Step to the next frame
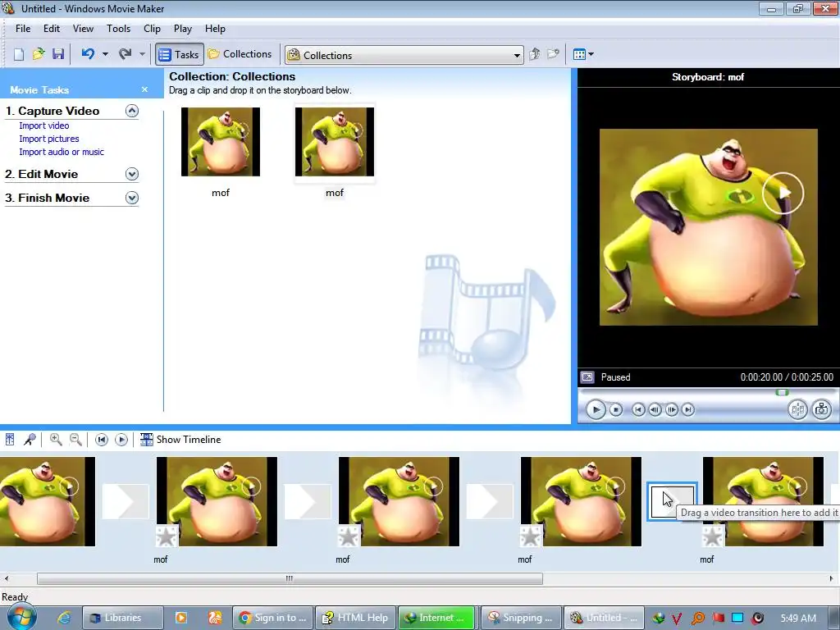The width and height of the screenshot is (840, 630). point(671,410)
